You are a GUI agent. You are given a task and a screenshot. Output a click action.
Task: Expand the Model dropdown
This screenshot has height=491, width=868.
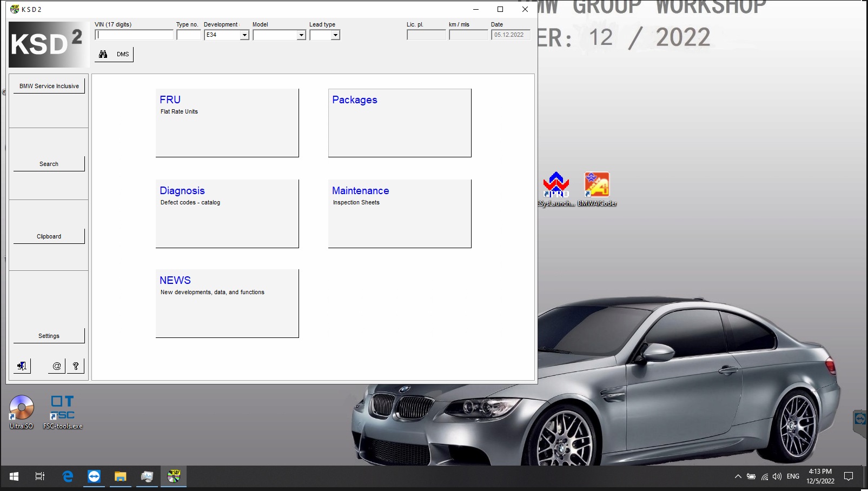pos(301,35)
